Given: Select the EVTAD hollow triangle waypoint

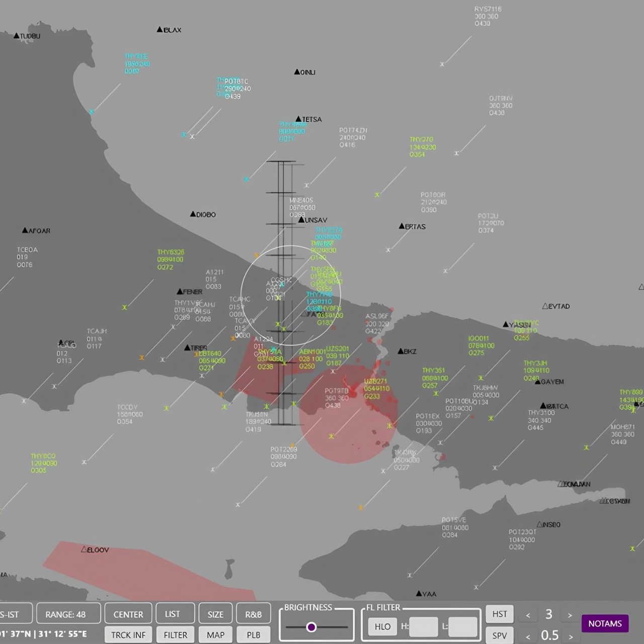Looking at the screenshot, I should [545, 306].
